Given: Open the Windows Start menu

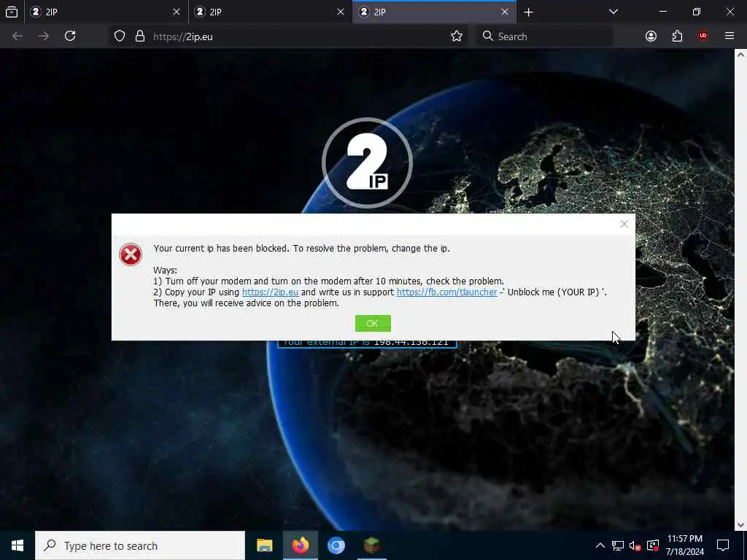Looking at the screenshot, I should coord(18,545).
